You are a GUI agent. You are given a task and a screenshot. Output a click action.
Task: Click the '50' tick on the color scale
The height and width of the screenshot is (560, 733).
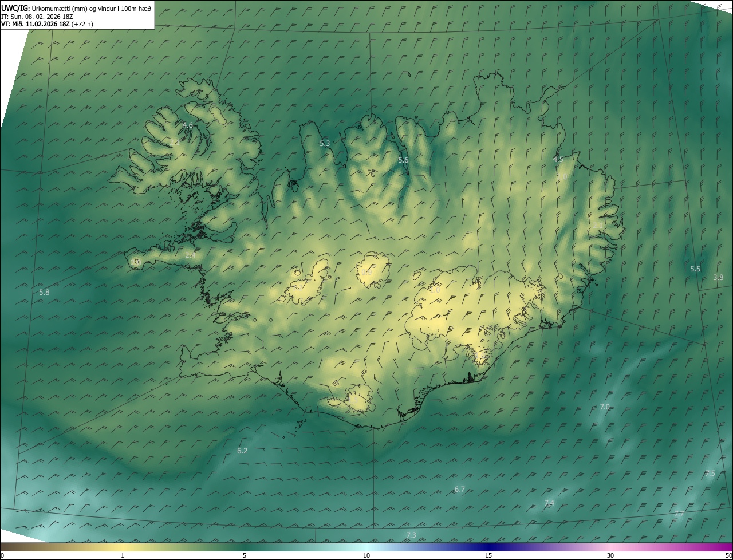click(728, 555)
